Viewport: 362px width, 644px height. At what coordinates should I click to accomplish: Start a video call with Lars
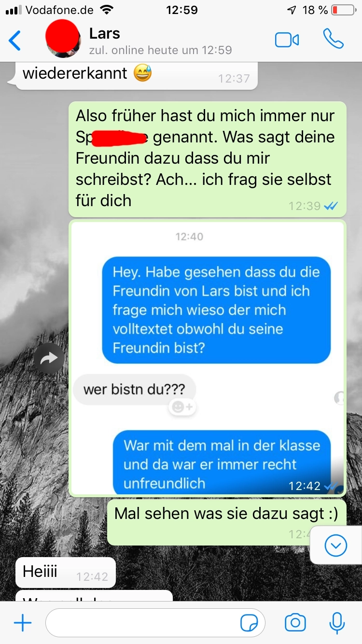click(287, 40)
